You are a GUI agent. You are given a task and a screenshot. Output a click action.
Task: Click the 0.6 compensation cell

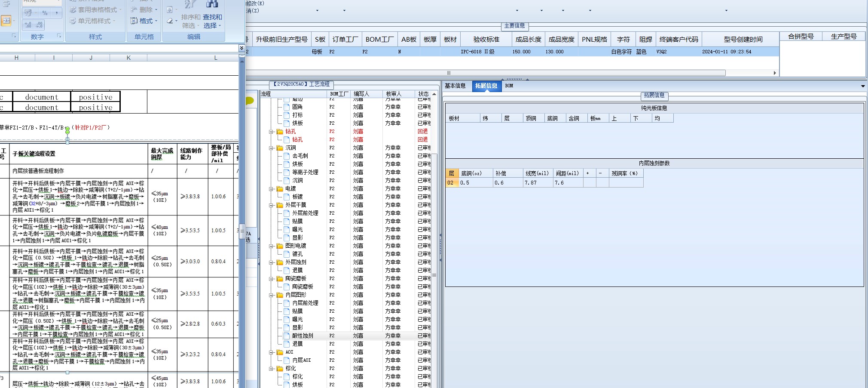click(508, 183)
